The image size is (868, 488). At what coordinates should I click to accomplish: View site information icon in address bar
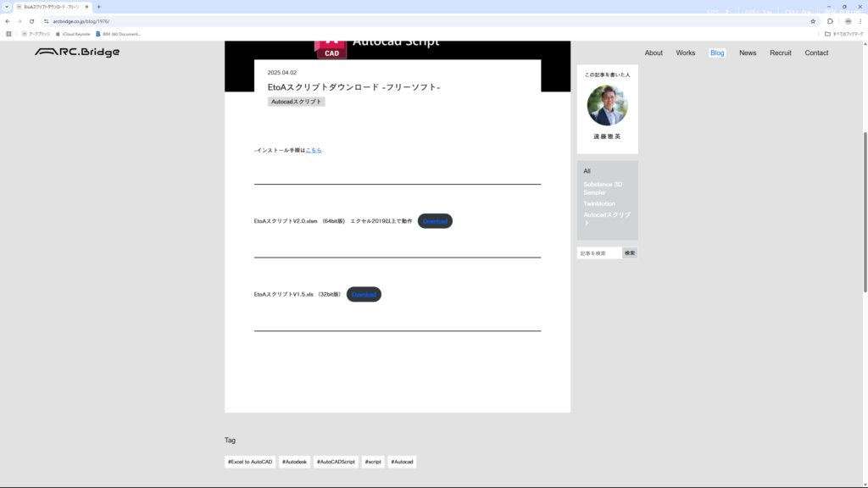[x=47, y=21]
